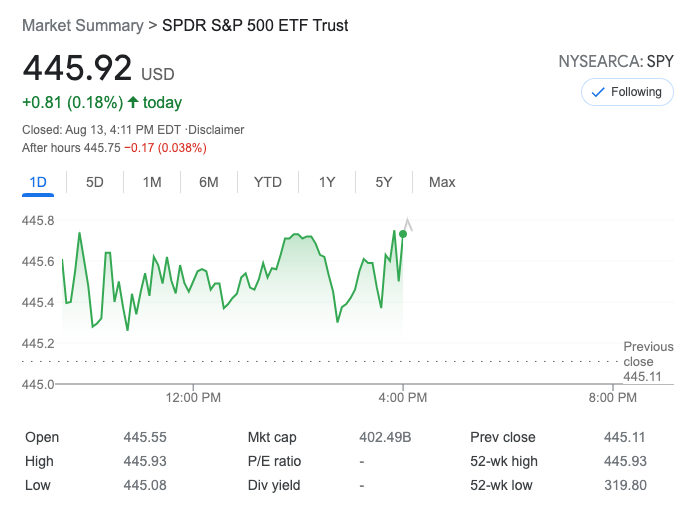697x507 pixels.
Task: Click the 445.92 price value
Action: [78, 68]
